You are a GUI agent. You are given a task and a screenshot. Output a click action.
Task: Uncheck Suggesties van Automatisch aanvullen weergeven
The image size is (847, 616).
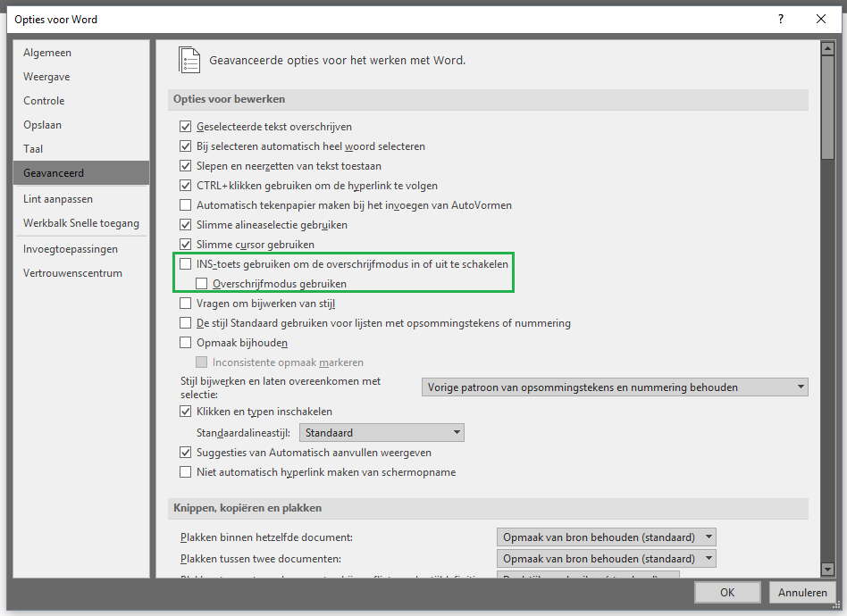click(x=185, y=453)
